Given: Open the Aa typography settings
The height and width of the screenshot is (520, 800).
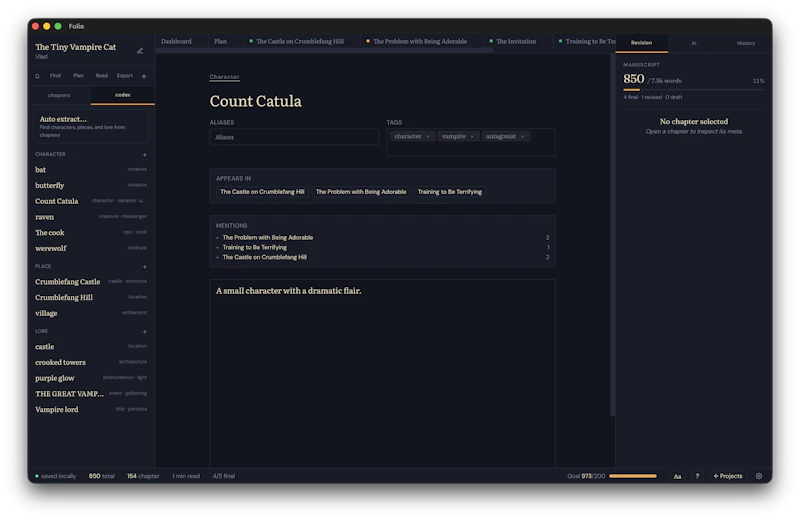Looking at the screenshot, I should 677,476.
